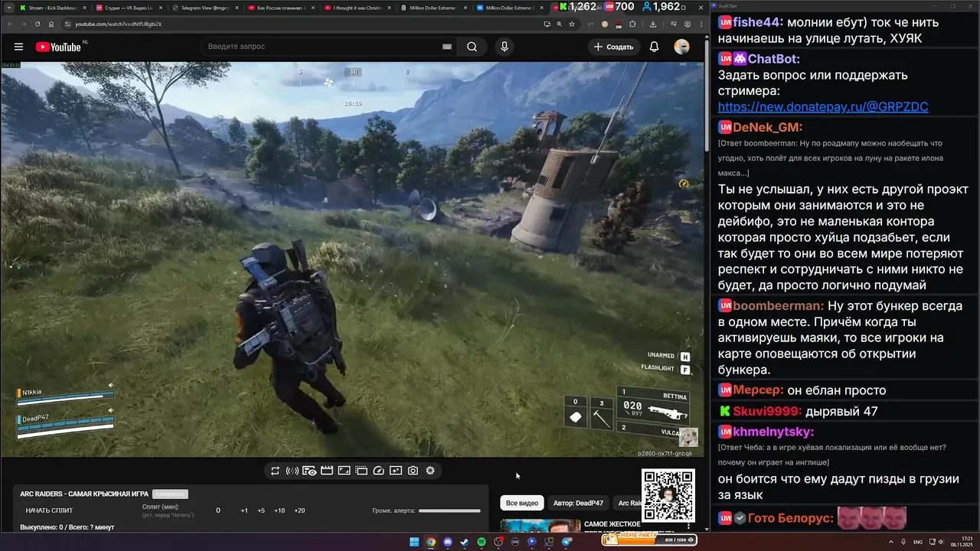980x551 pixels.
Task: Click the Skuvi9999 username in chat
Action: (767, 411)
